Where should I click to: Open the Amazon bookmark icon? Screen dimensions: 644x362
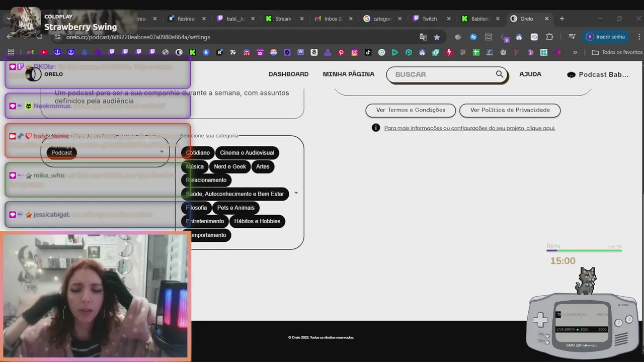pos(314,52)
